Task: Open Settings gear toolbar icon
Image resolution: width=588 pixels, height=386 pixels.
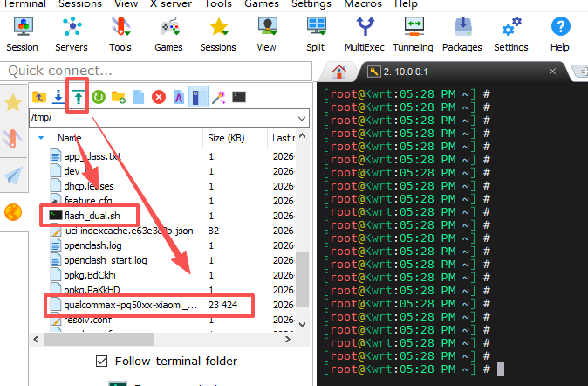Action: (511, 34)
